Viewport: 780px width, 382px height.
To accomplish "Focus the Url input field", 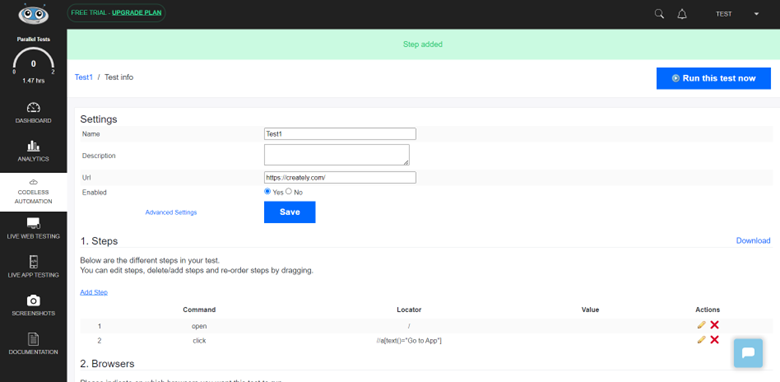I will pos(340,178).
